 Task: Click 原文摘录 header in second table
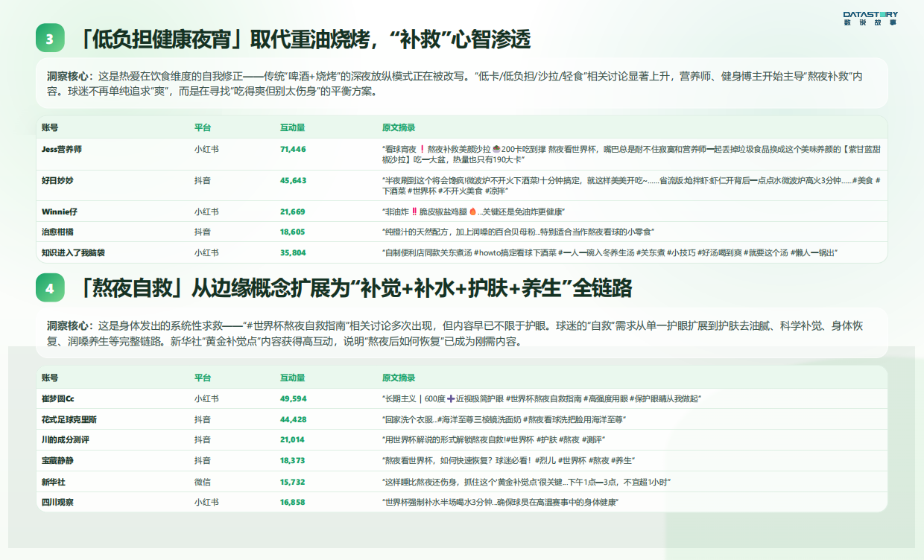pyautogui.click(x=399, y=378)
